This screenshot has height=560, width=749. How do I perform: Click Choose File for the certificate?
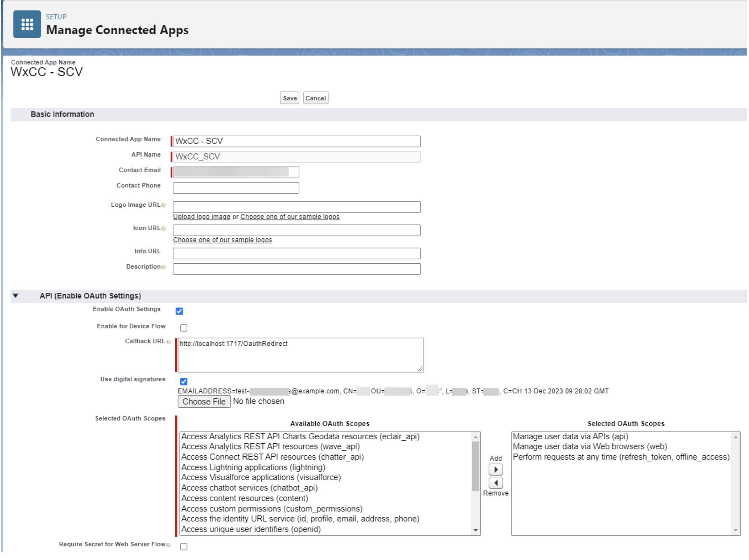pos(205,402)
